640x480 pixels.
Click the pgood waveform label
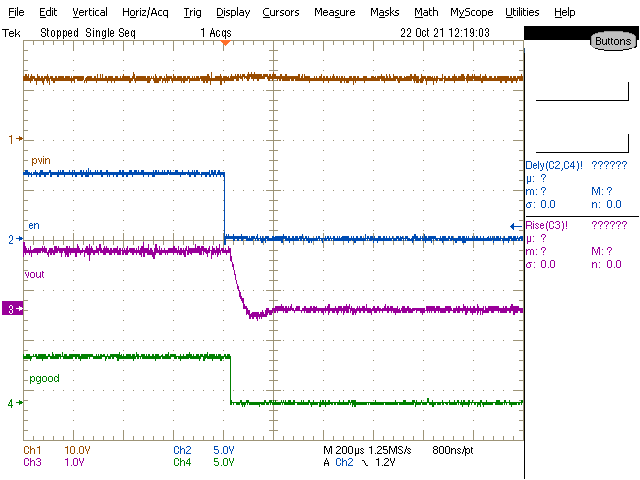coord(44,378)
